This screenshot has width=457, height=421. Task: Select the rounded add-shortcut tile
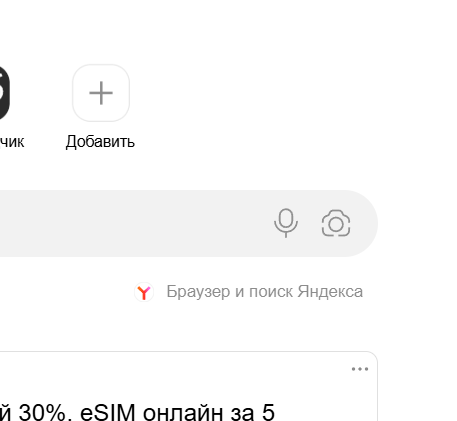coord(101,93)
